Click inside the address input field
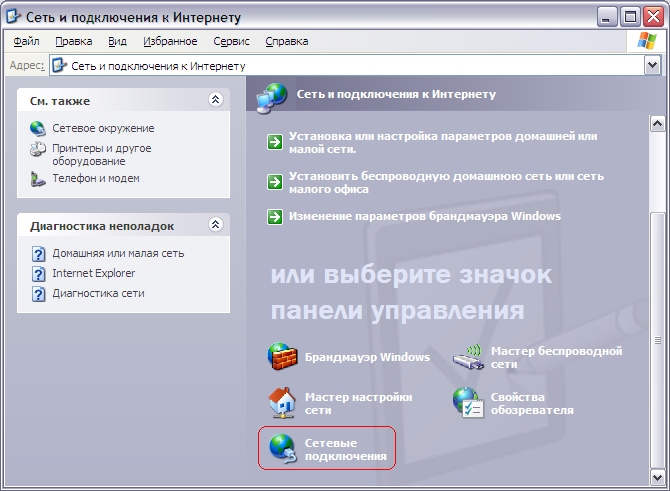 pos(347,66)
